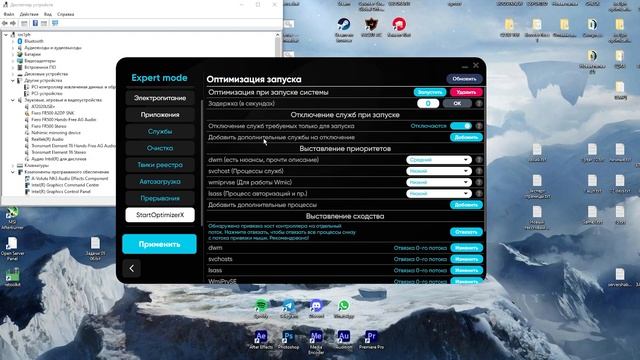The width and height of the screenshot is (640, 360).
Task: Collapse the Компоненты программного обеспечения node
Action: [x=13, y=172]
